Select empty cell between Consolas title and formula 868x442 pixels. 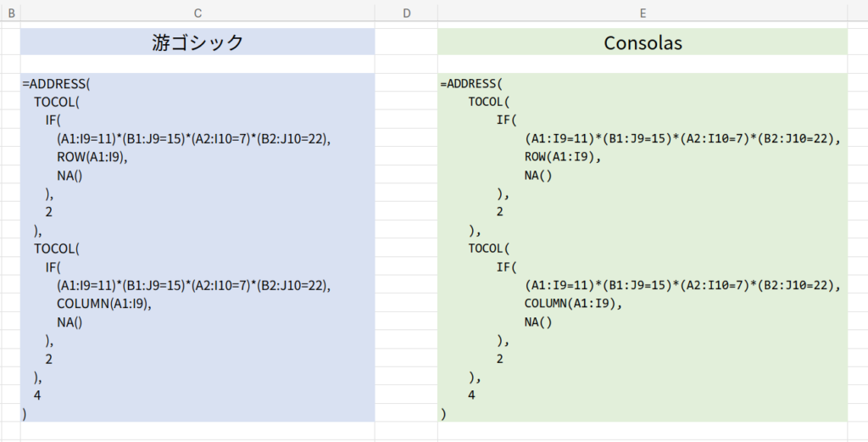coord(643,64)
